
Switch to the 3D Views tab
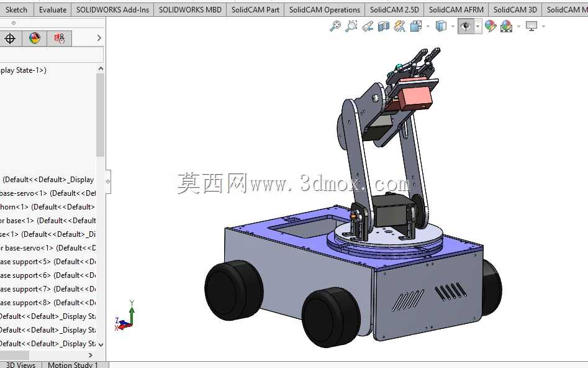point(20,365)
